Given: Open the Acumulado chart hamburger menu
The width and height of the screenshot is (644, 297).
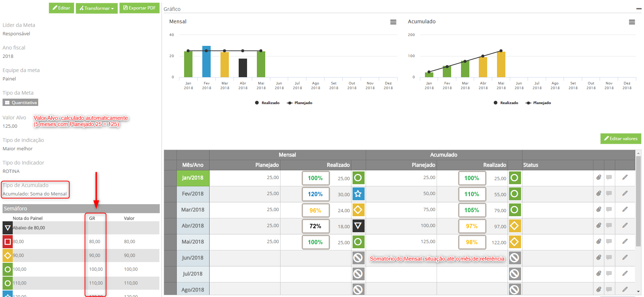Looking at the screenshot, I should tap(632, 22).
